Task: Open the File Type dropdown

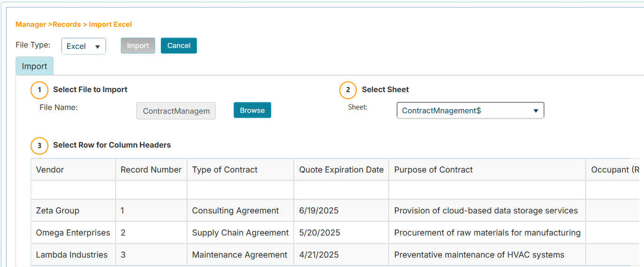Action: coord(84,46)
